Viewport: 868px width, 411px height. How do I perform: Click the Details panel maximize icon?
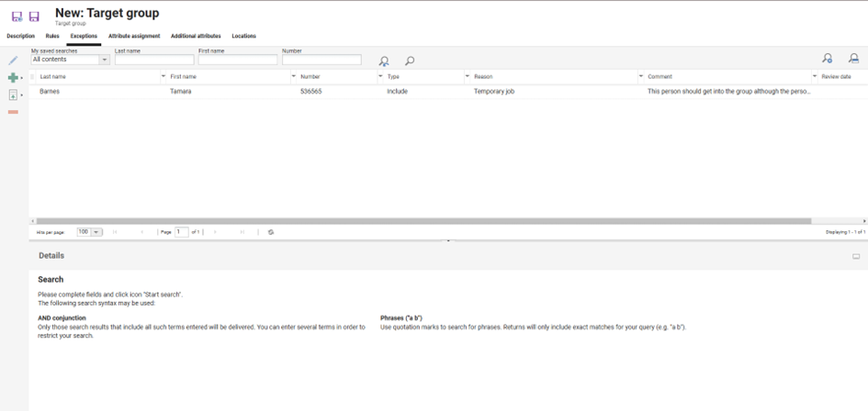856,257
